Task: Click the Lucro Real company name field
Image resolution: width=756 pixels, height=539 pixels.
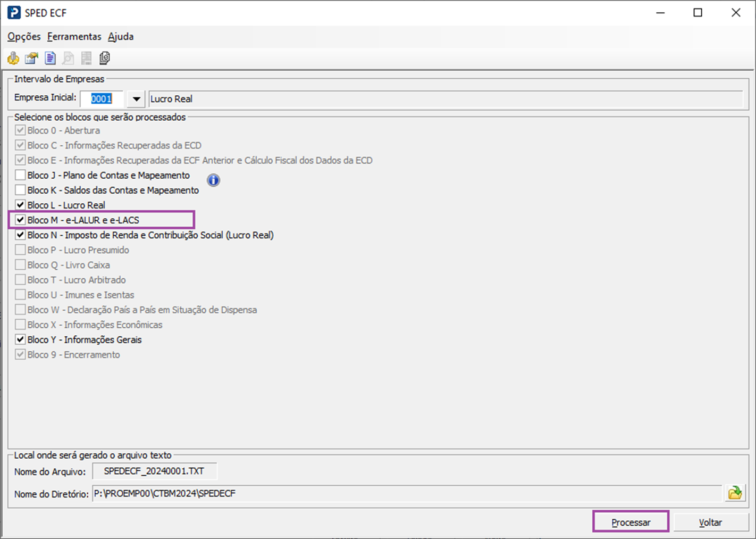Action: [446, 99]
